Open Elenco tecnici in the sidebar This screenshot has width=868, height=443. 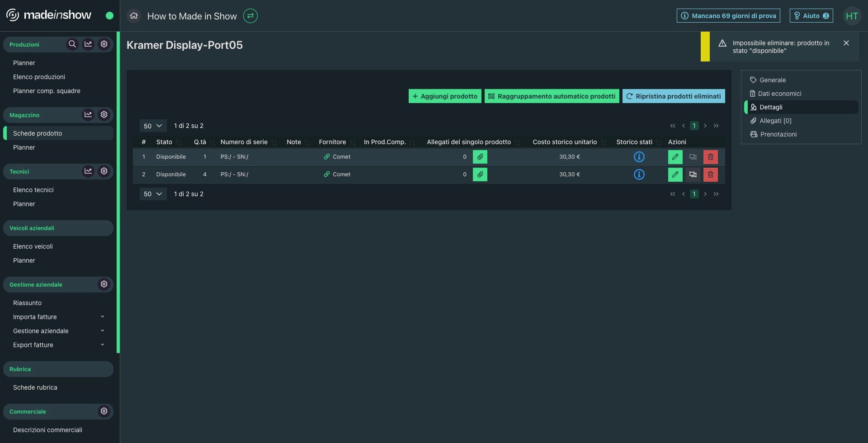click(x=33, y=190)
